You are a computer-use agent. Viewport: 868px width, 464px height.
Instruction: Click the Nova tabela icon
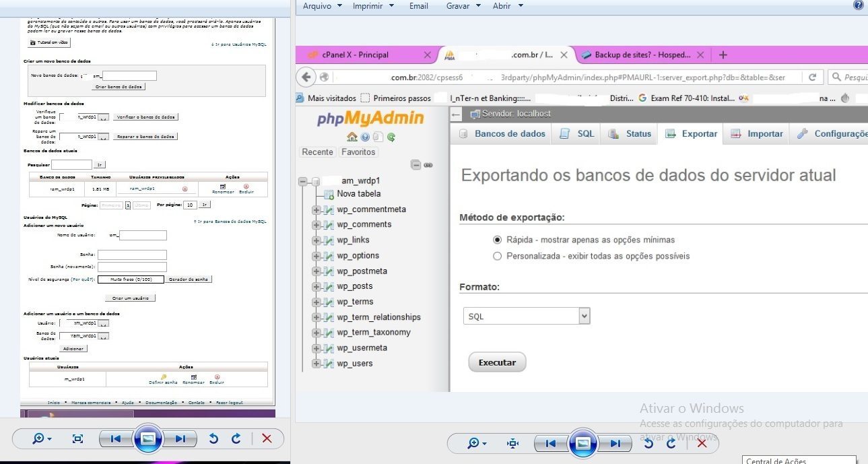[x=329, y=194]
